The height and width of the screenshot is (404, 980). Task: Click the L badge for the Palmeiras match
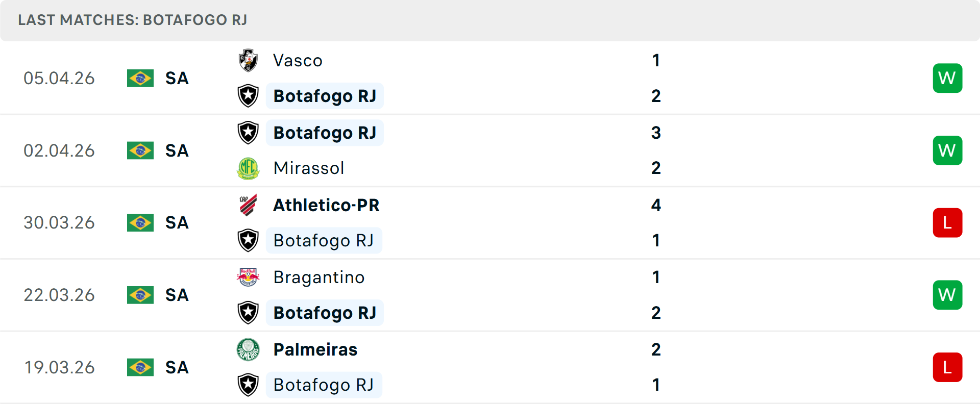pos(947,367)
